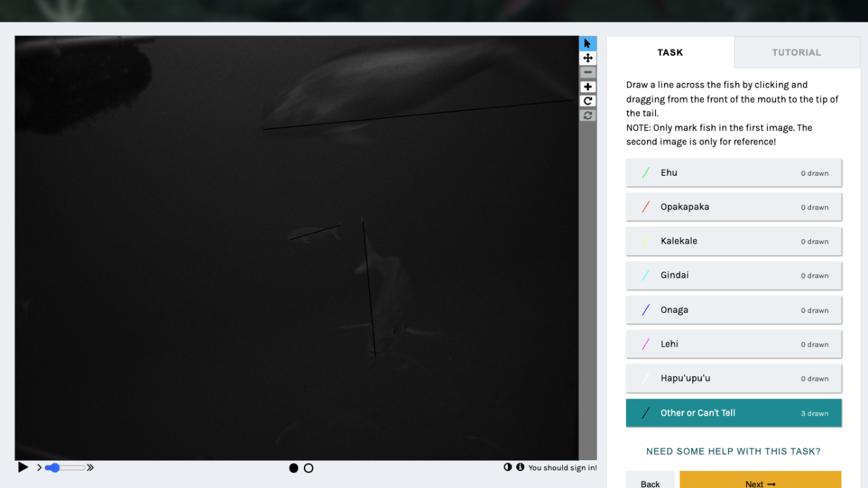The image size is (868, 488).
Task: Open the image info icon
Action: point(520,467)
